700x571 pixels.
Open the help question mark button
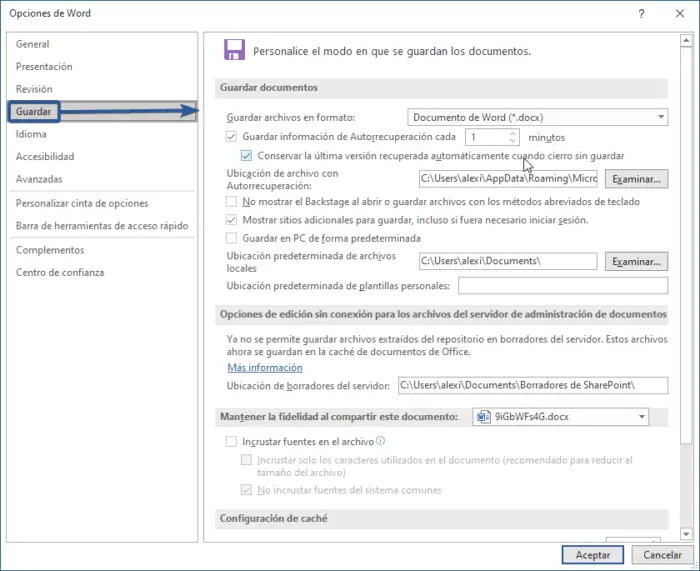(641, 14)
